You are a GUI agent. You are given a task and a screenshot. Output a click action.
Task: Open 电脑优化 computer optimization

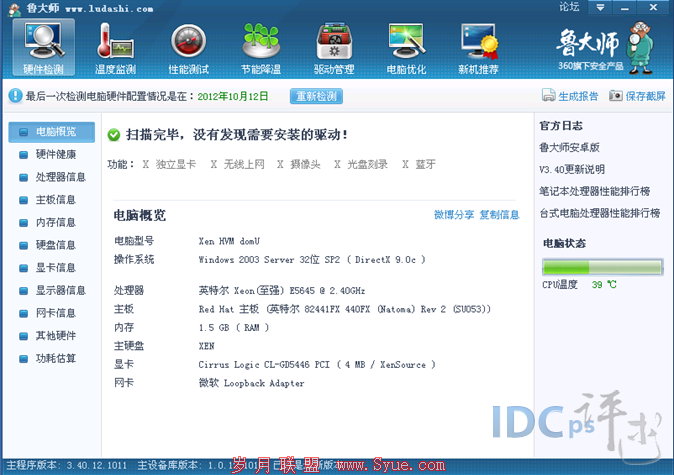click(406, 48)
